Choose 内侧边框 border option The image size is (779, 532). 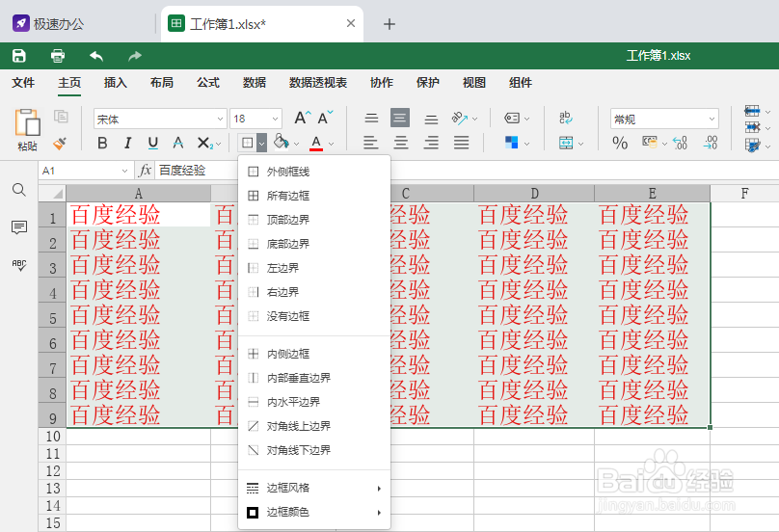[x=314, y=354]
